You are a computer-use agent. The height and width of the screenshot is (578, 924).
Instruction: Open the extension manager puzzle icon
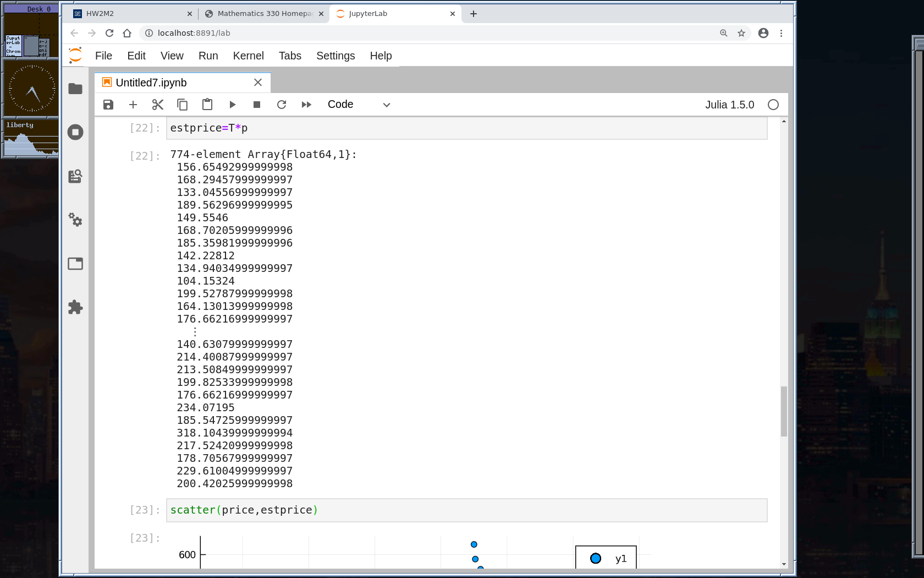pyautogui.click(x=75, y=307)
